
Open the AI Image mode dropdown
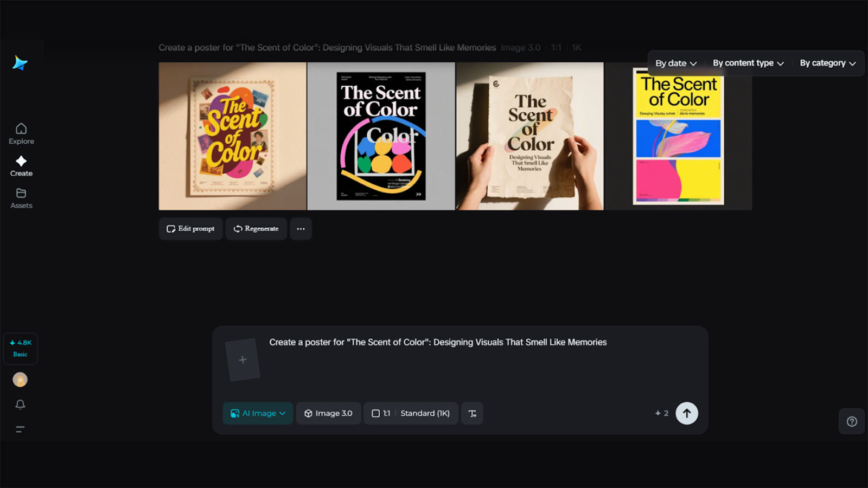(258, 413)
